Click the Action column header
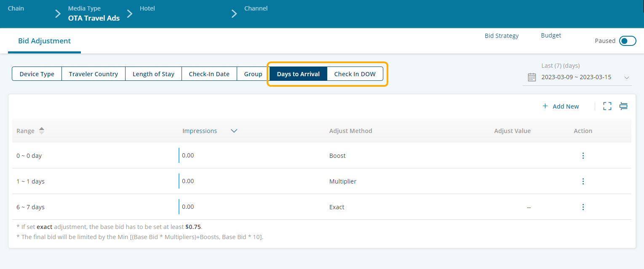This screenshot has width=644, height=269. pos(583,131)
